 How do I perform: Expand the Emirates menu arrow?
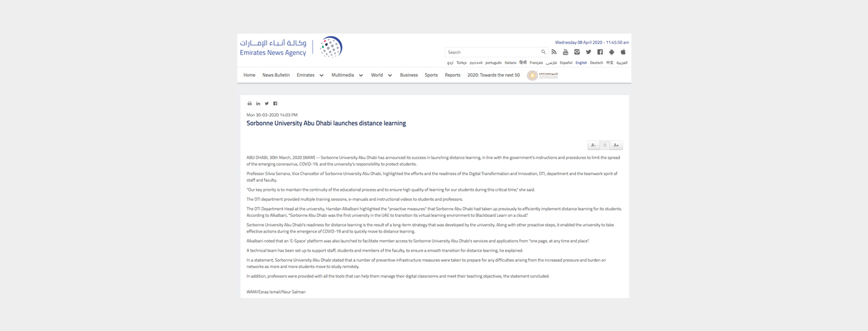coord(322,75)
